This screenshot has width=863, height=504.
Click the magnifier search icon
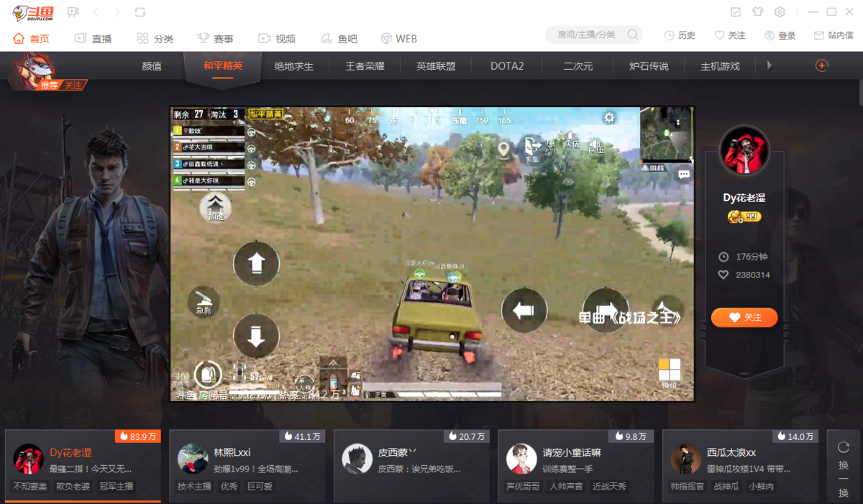pos(633,35)
